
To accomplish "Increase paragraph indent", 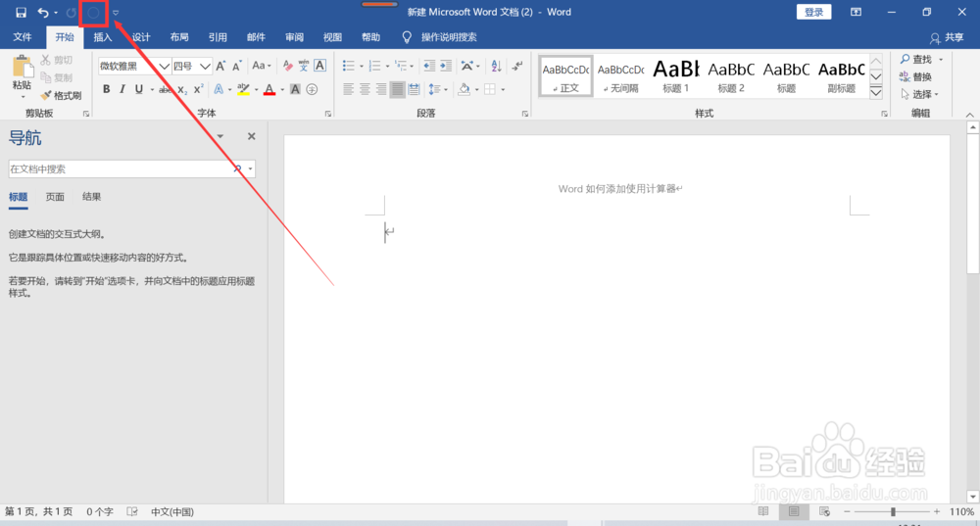I will tap(446, 66).
